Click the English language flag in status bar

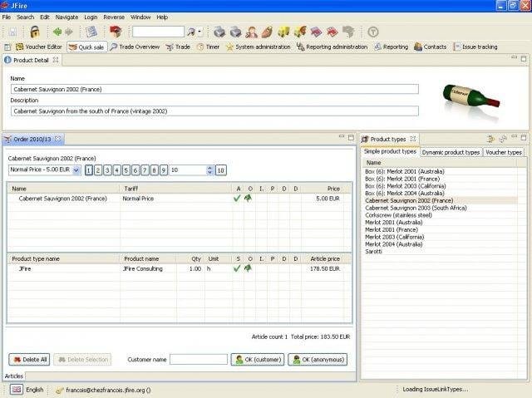[x=16, y=390]
